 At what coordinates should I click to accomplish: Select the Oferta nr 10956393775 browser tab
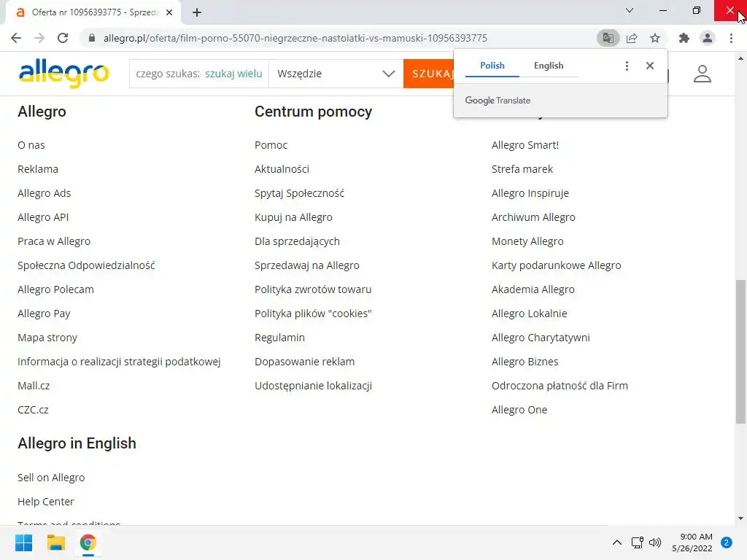93,13
